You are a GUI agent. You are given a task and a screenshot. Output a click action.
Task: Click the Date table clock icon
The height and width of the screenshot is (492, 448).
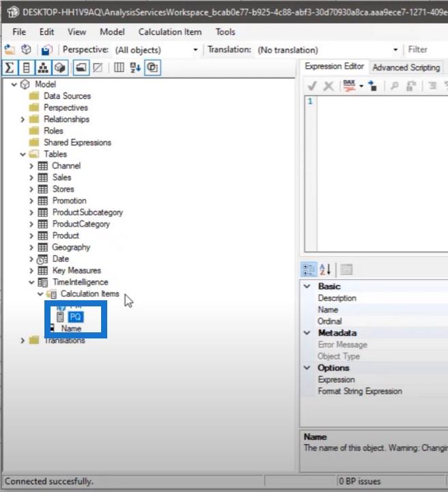coord(42,259)
